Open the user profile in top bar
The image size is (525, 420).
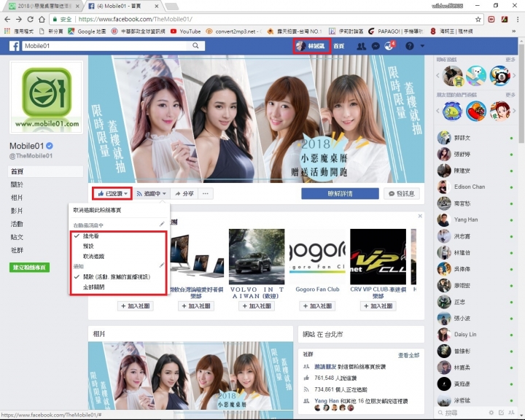pos(312,46)
